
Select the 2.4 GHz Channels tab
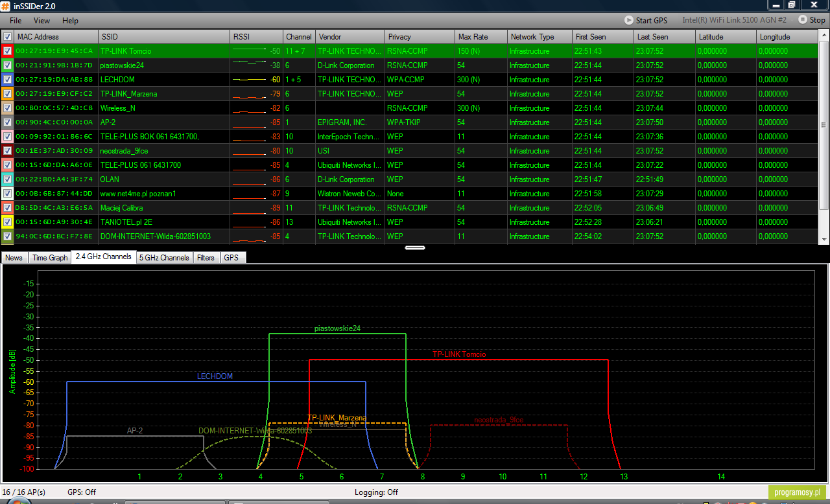pyautogui.click(x=104, y=257)
